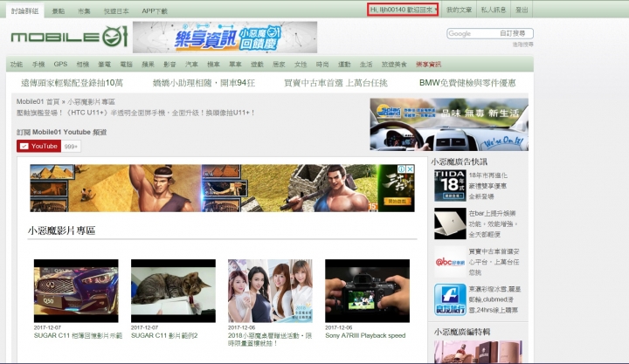Open the HTC U11+ headline link

[x=135, y=113]
